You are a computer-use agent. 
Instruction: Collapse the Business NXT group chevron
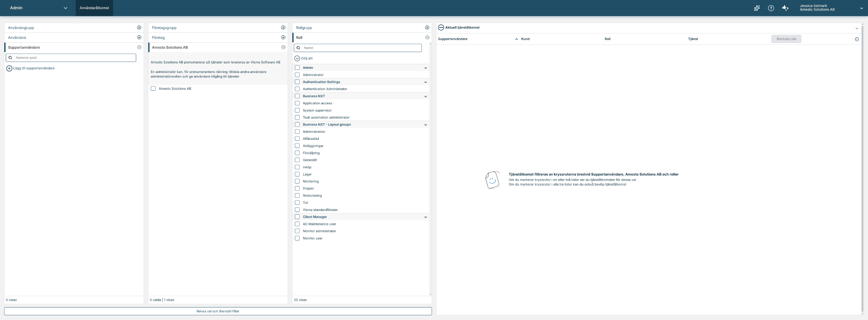click(426, 97)
